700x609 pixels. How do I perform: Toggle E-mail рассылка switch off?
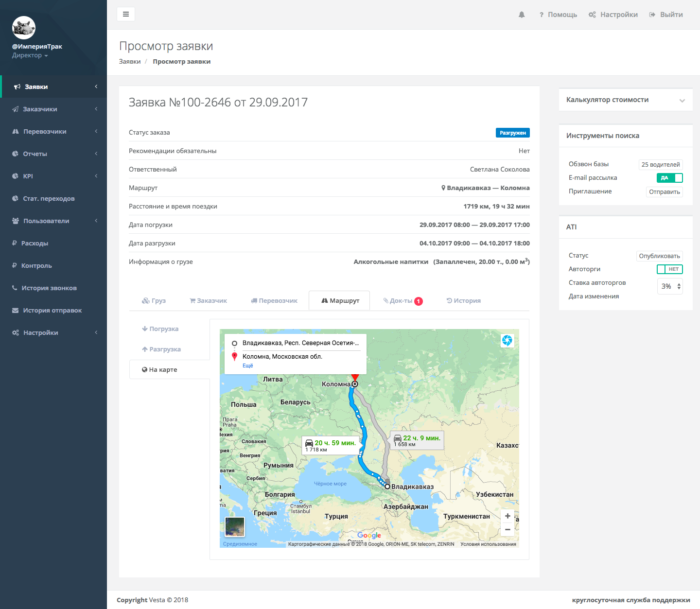tap(669, 178)
